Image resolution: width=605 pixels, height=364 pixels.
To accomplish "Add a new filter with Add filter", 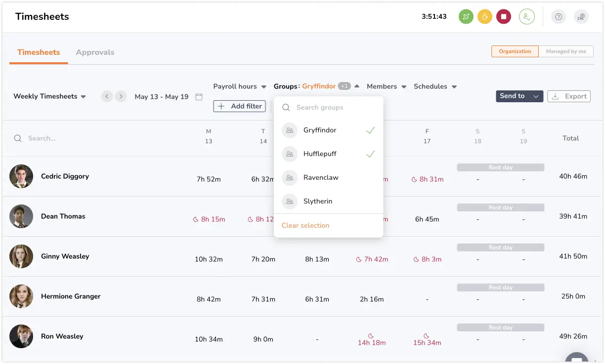I will click(239, 106).
